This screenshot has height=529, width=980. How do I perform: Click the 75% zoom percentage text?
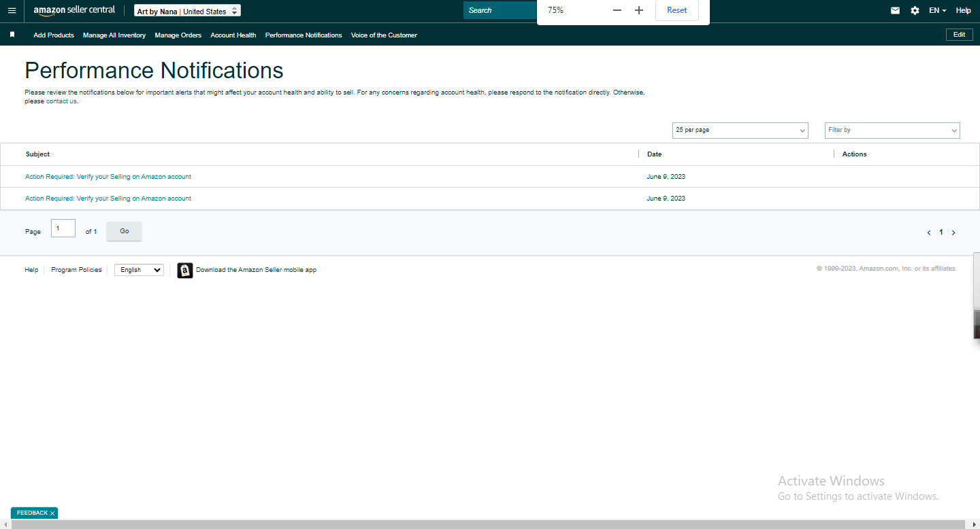555,10
